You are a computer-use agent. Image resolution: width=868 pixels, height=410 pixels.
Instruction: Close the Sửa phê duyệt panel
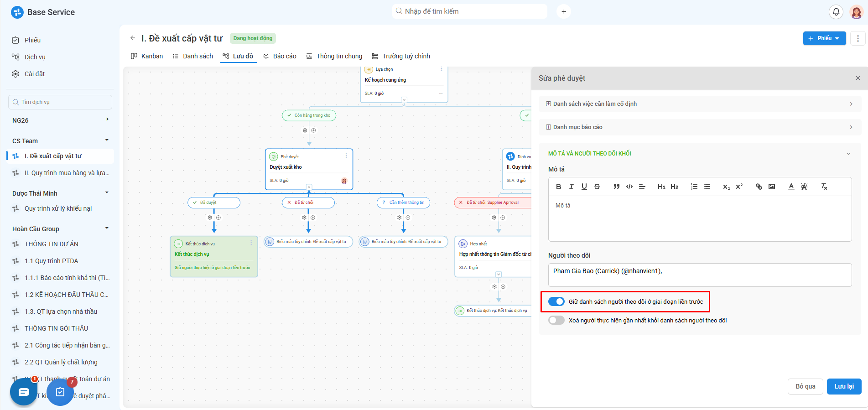pos(858,78)
